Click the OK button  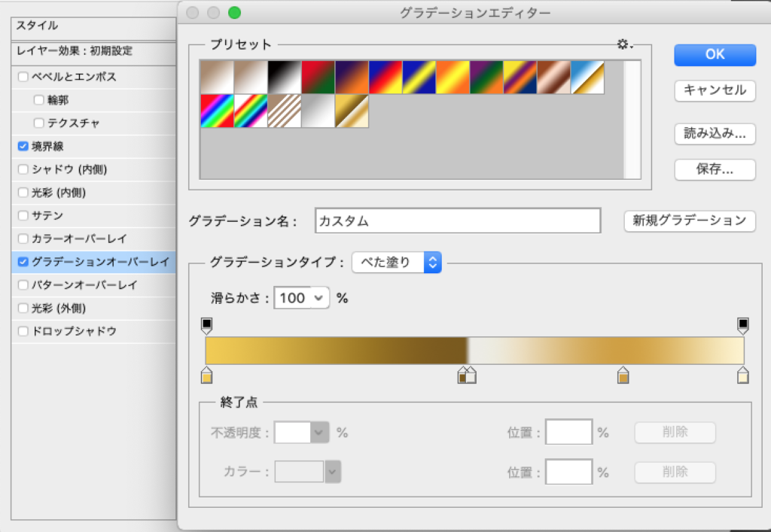coord(715,54)
